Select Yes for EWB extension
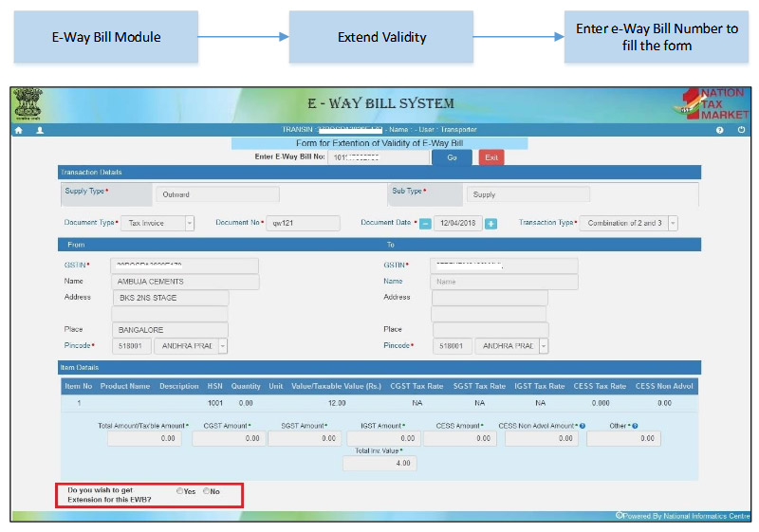The image size is (759, 532). pyautogui.click(x=180, y=491)
